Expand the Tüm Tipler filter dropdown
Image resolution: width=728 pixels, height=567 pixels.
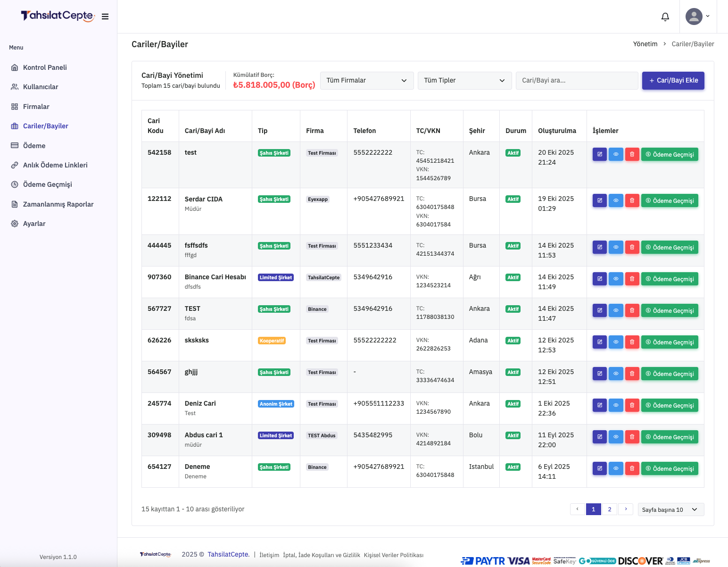(x=464, y=81)
